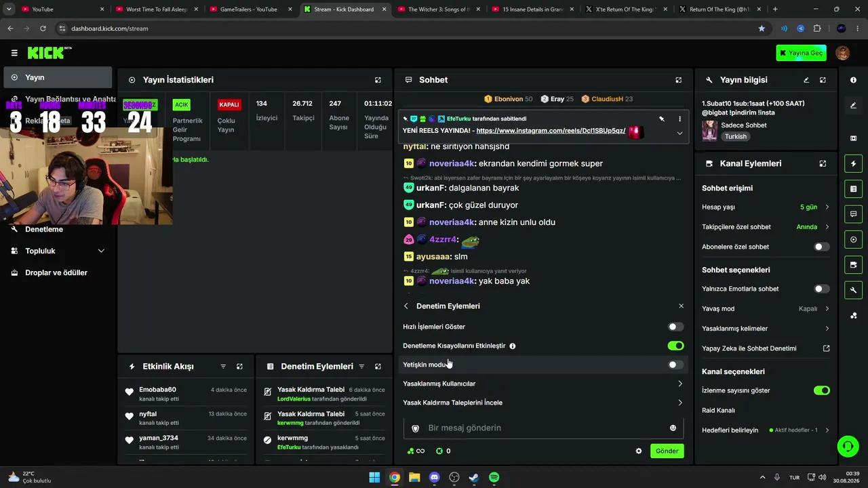Open the Kick hamburger menu
The image size is (868, 488).
14,53
